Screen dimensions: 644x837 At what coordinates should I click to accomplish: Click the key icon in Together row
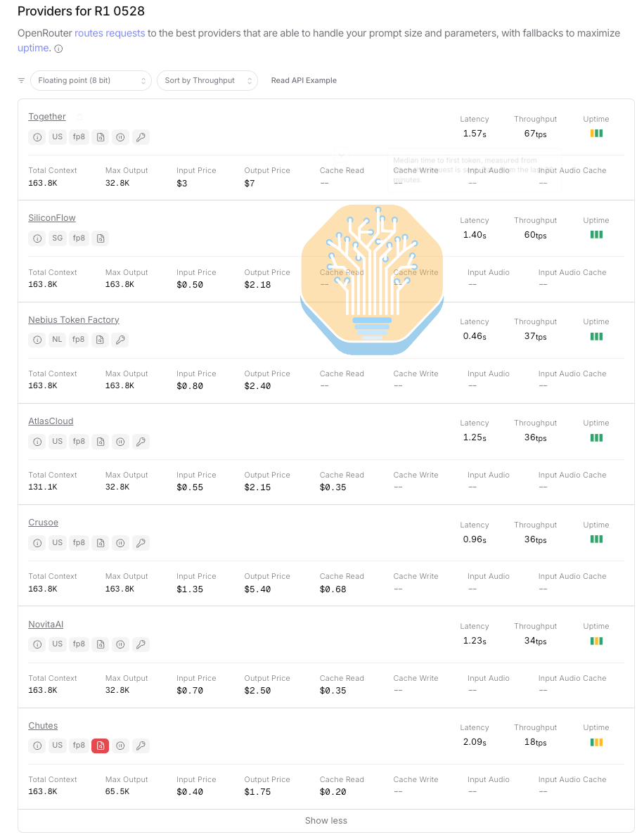pos(141,137)
